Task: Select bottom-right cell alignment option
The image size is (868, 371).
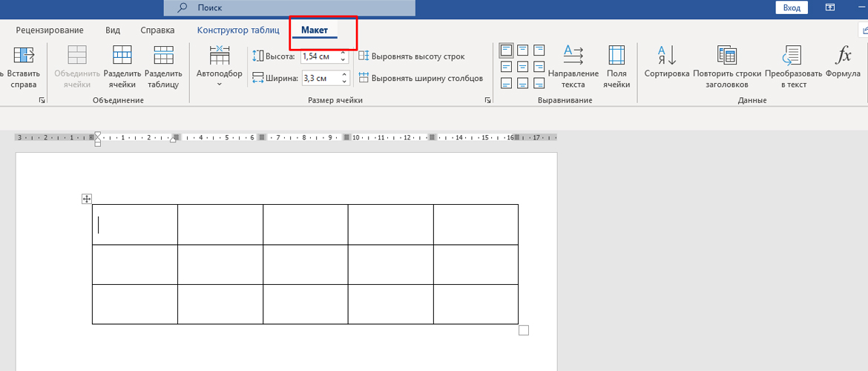Action: point(539,83)
